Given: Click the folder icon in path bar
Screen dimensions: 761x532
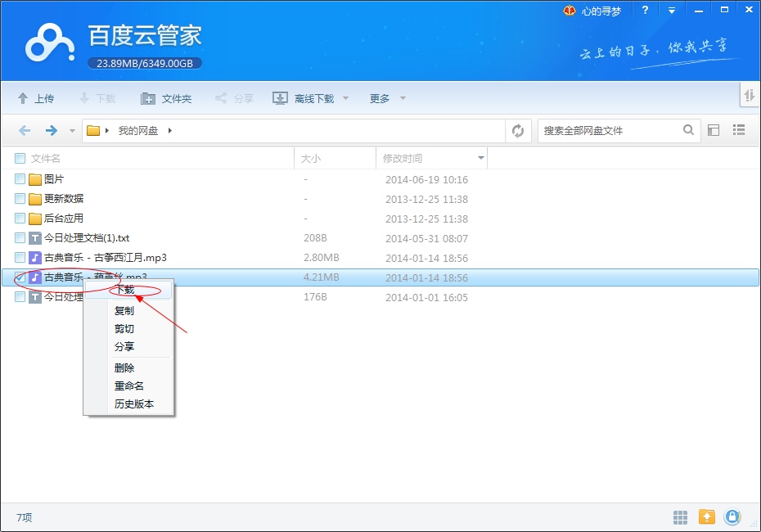Looking at the screenshot, I should pyautogui.click(x=93, y=131).
